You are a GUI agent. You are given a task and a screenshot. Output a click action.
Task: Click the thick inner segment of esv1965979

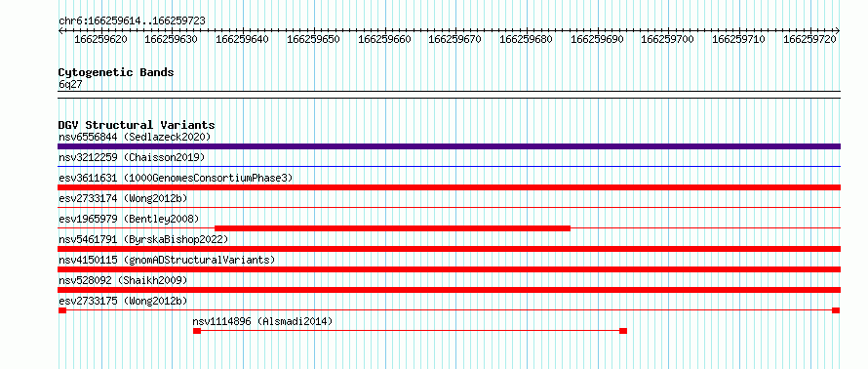[x=392, y=227]
